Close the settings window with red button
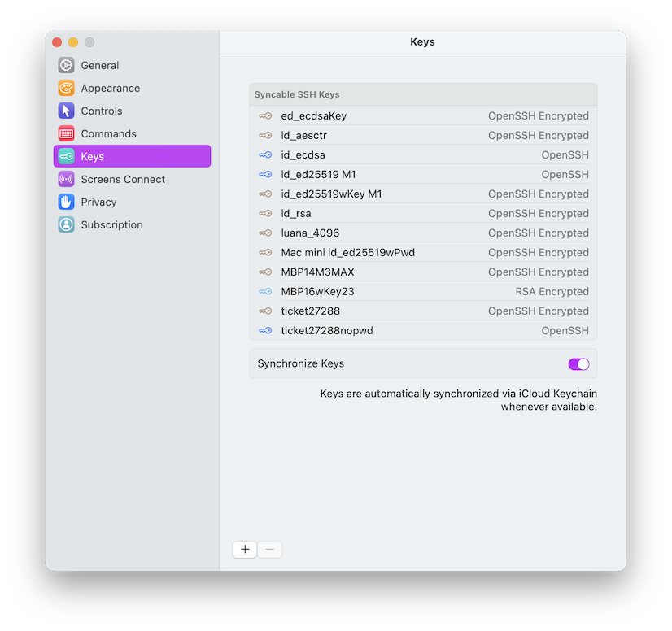The height and width of the screenshot is (631, 672). click(x=57, y=42)
